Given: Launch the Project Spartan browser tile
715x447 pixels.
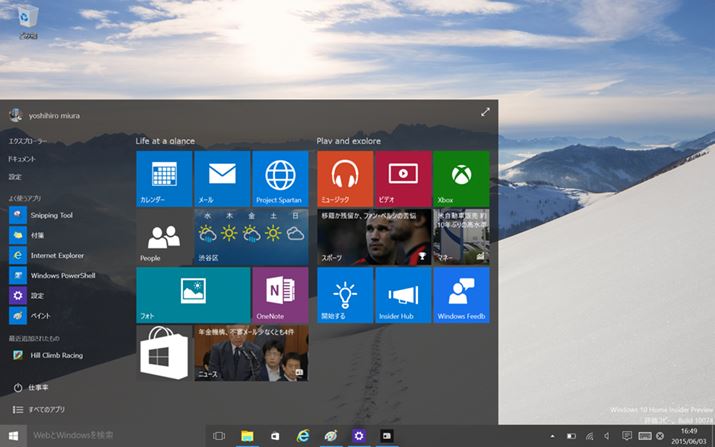Looking at the screenshot, I should tap(280, 179).
